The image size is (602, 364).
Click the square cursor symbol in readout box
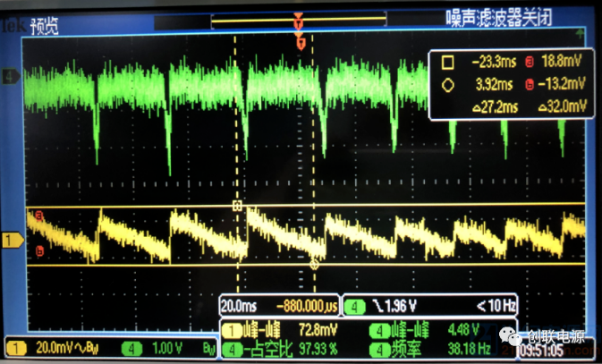(448, 63)
